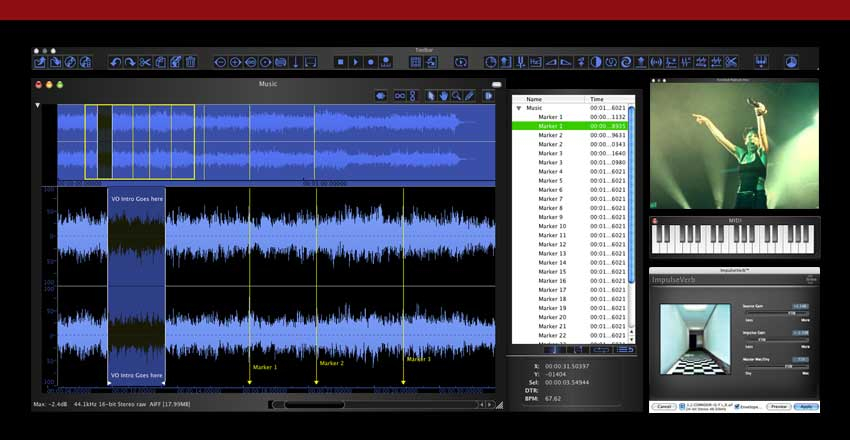Click the Cancel button in ImpulseVerb
The image size is (850, 440).
click(x=663, y=407)
